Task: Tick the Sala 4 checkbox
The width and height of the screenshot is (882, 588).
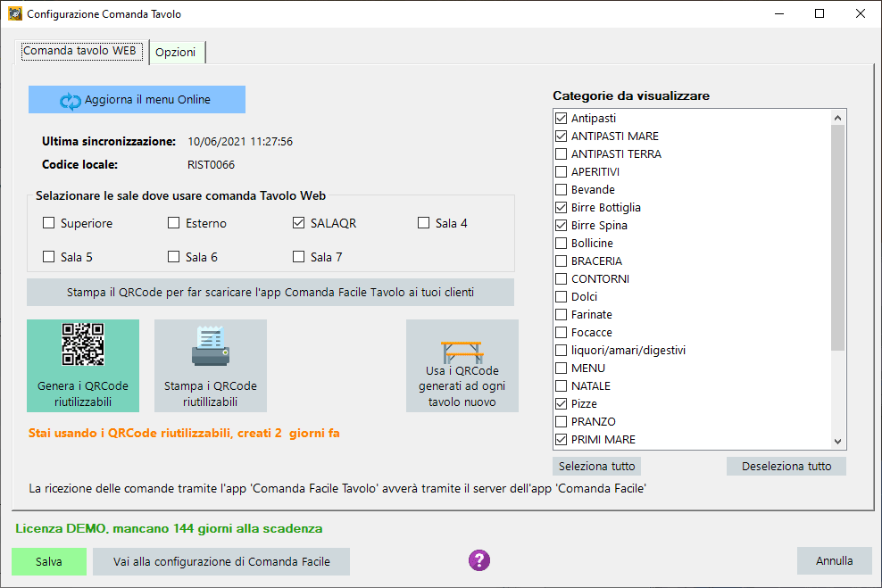Action: pyautogui.click(x=423, y=223)
